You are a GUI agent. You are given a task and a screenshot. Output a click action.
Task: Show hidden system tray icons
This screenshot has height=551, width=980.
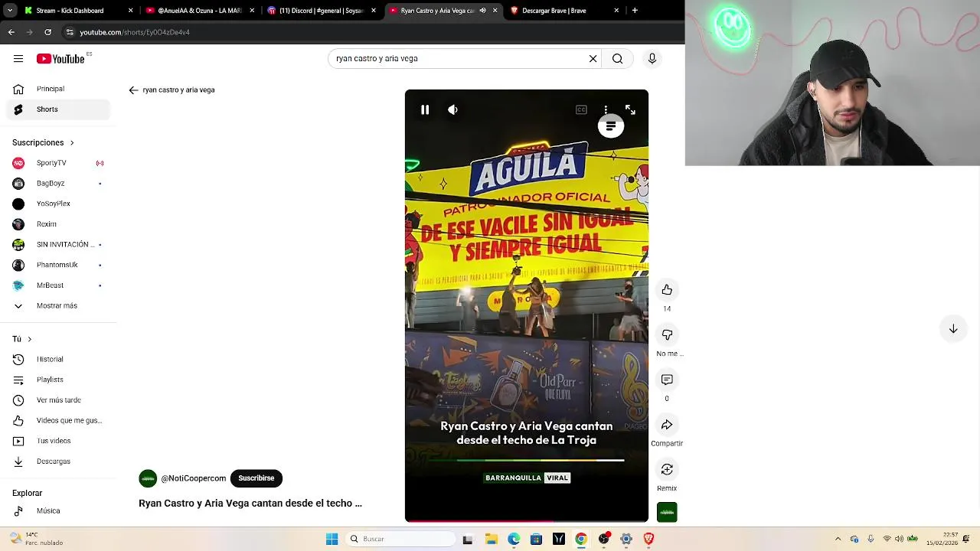[x=838, y=540]
